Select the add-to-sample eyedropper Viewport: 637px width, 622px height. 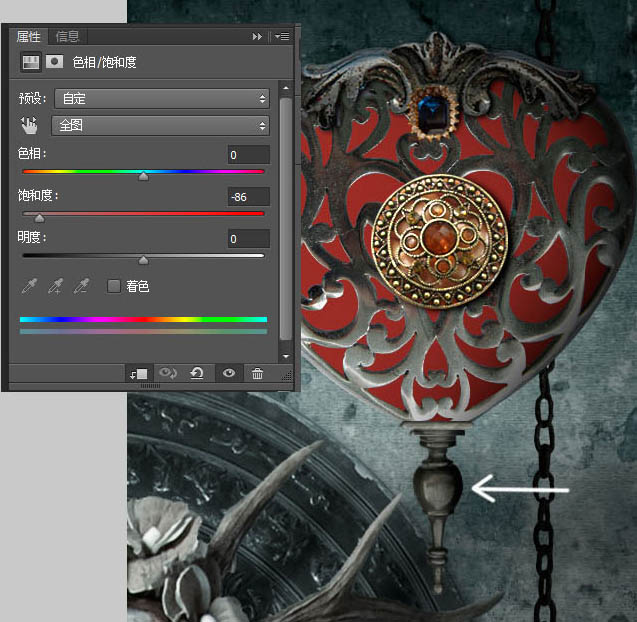coord(55,286)
